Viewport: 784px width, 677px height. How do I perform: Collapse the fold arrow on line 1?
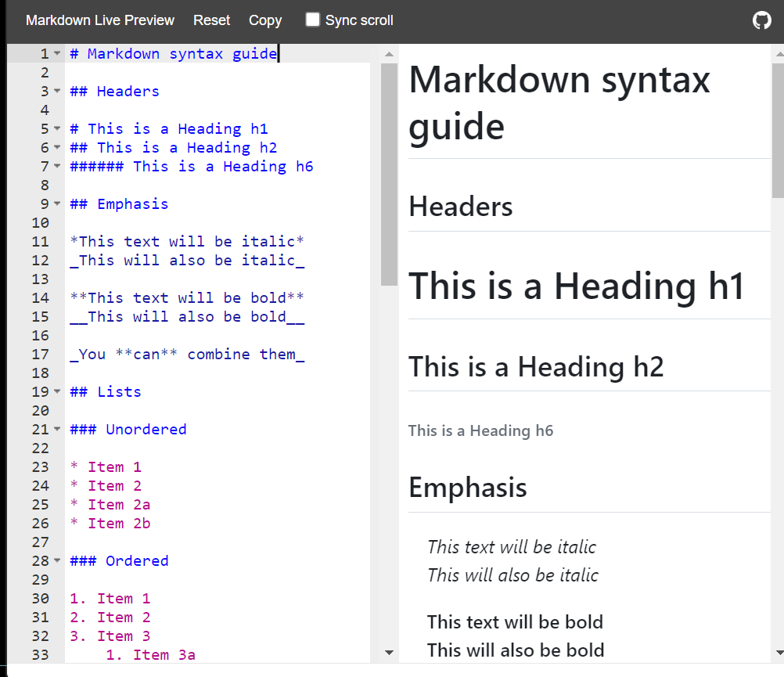(58, 53)
